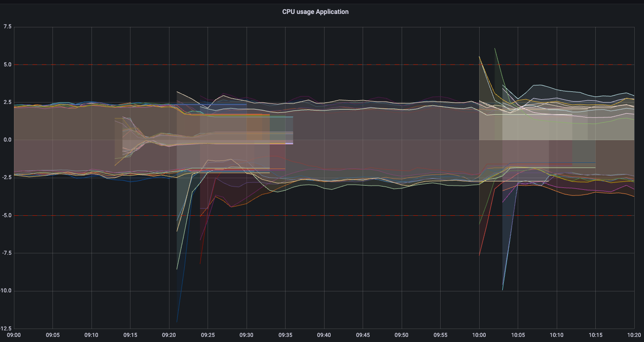Click the -7.5 y-axis label

pos(7,253)
